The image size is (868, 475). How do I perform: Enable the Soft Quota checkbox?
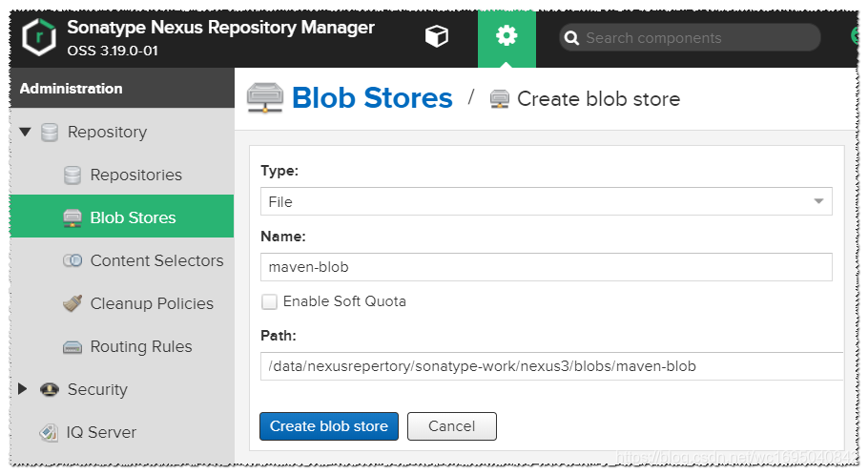tap(269, 301)
